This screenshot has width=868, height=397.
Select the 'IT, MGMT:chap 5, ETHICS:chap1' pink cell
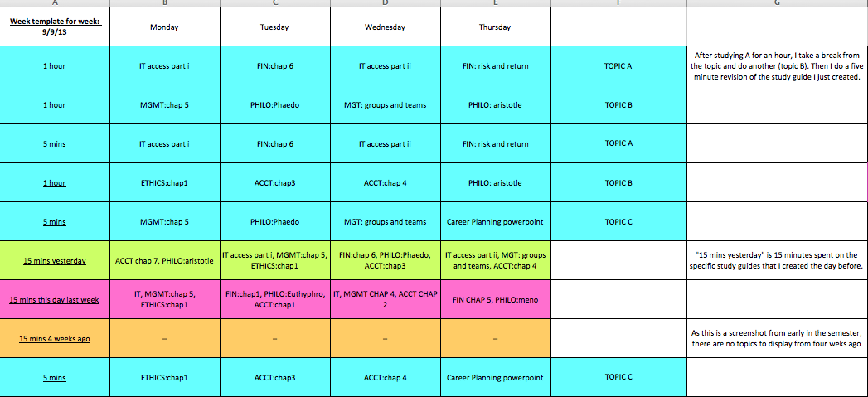[x=164, y=299]
